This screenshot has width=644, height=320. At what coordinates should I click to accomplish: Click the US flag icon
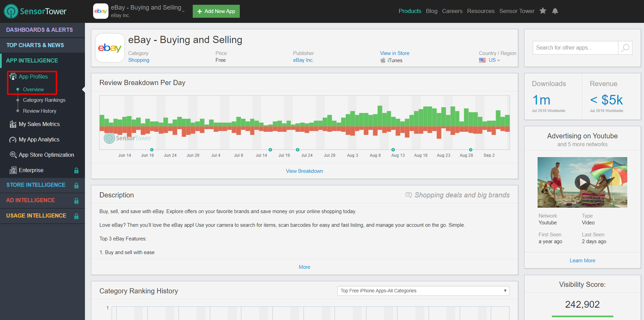tap(482, 60)
